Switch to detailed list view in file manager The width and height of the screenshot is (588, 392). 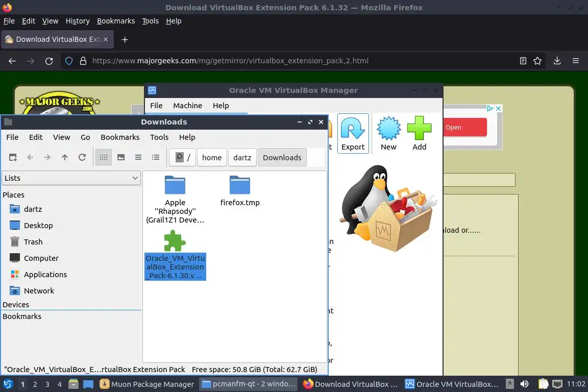point(156,158)
